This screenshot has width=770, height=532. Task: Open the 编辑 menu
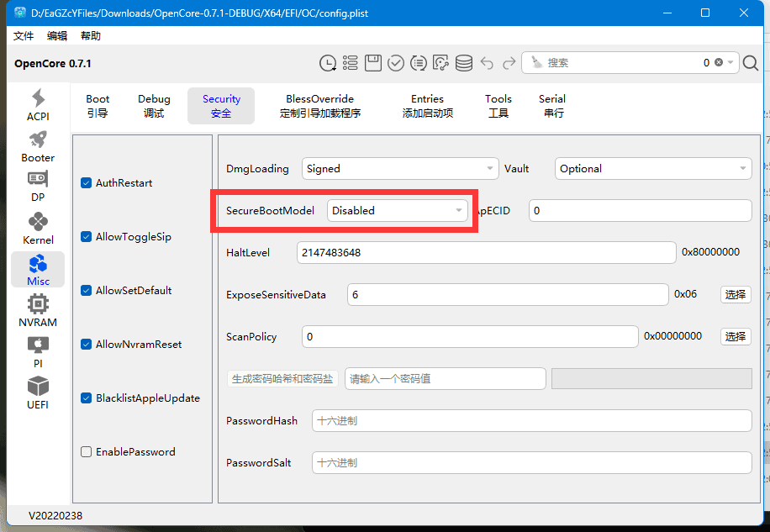coord(57,36)
